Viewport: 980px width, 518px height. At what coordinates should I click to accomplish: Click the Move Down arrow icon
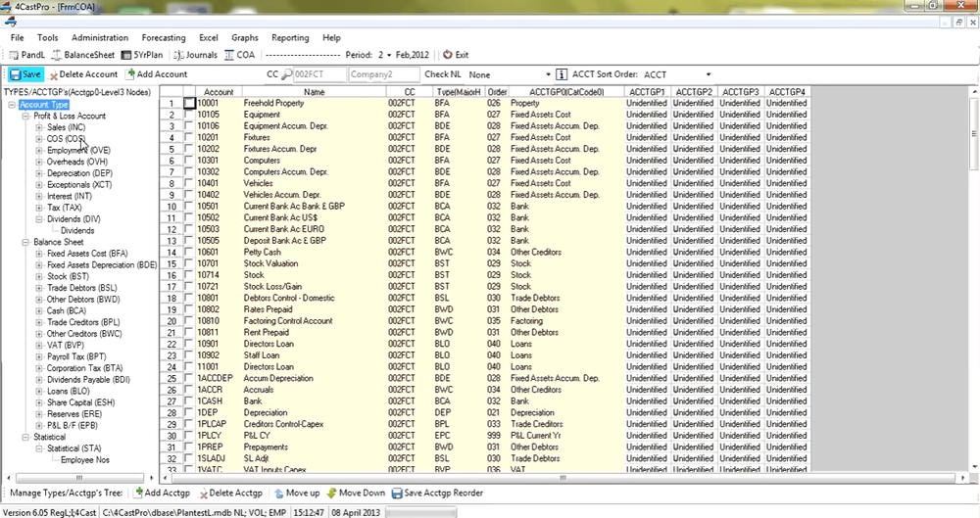click(332, 493)
